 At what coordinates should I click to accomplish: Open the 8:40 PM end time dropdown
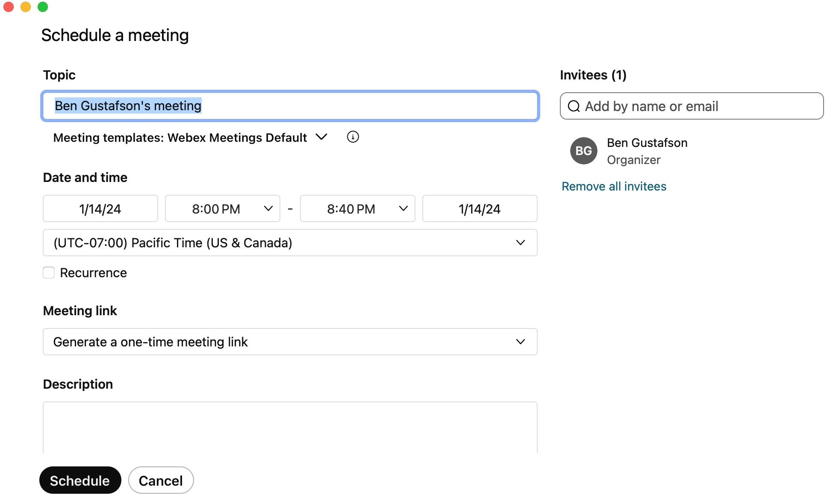coord(357,209)
